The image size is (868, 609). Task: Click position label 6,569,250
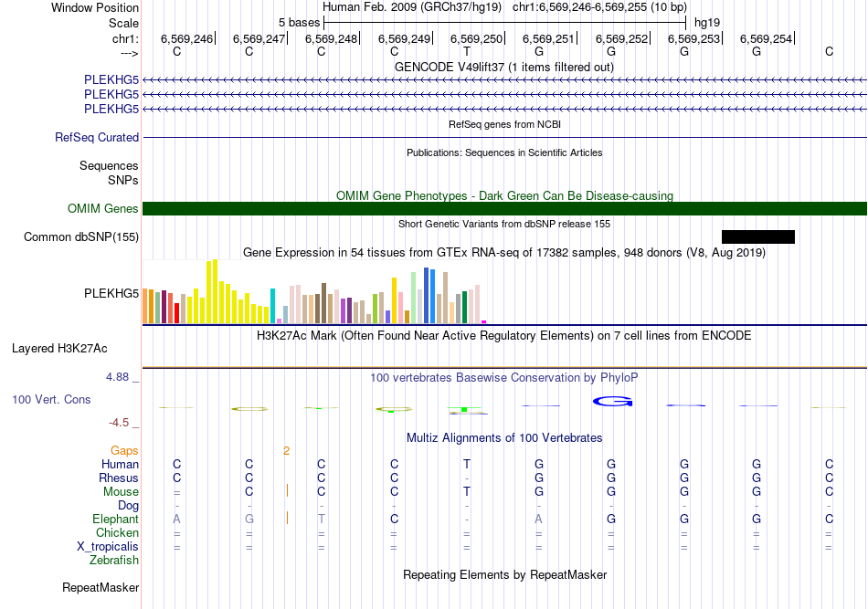pos(476,38)
